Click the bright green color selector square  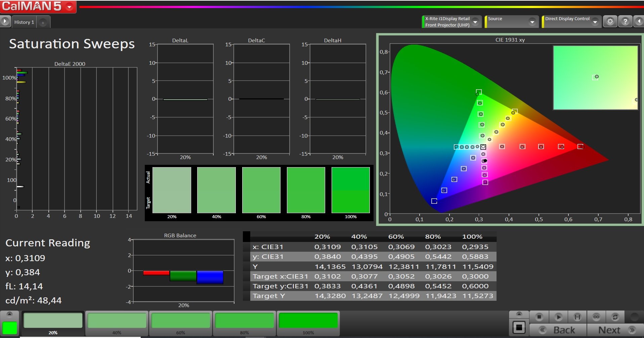(x=10, y=328)
